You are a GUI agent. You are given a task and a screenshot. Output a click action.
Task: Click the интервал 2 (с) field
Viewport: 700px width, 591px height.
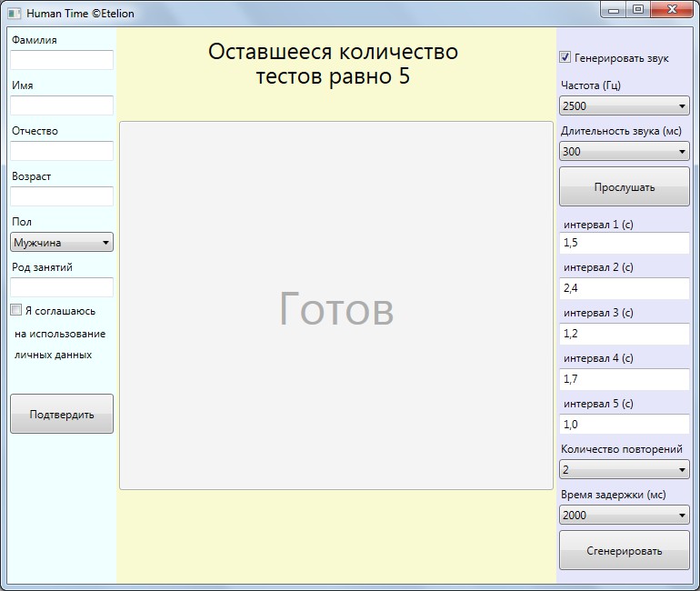(x=625, y=288)
